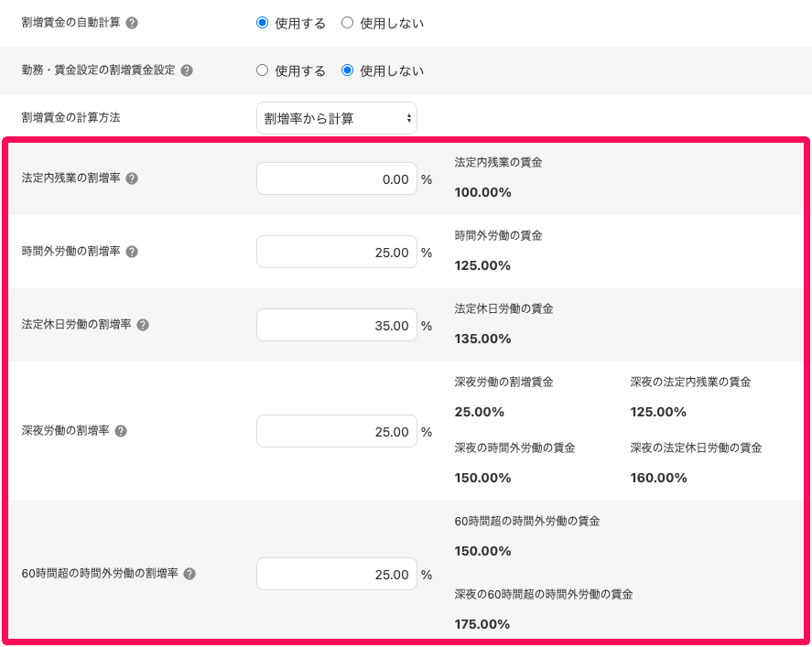Image resolution: width=812 pixels, height=647 pixels.
Task: Open 割増賃金の計算方法 dropdown
Action: pos(337,119)
